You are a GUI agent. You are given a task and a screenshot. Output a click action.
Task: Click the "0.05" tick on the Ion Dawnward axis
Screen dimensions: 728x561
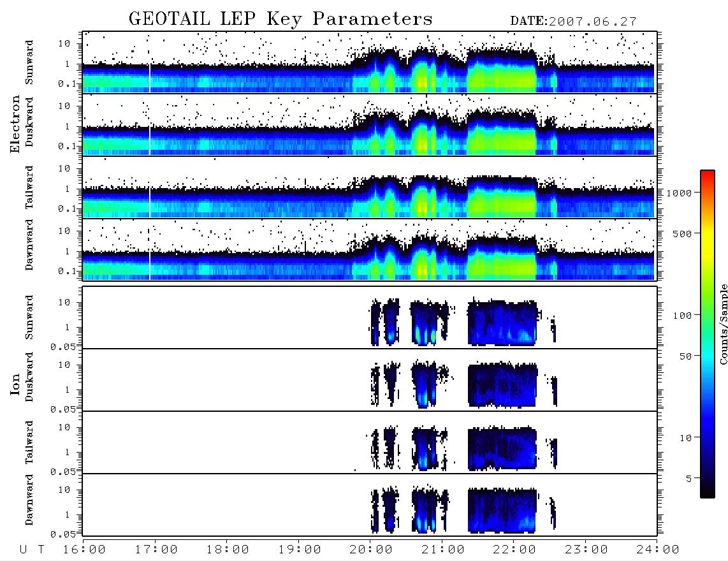(x=63, y=534)
